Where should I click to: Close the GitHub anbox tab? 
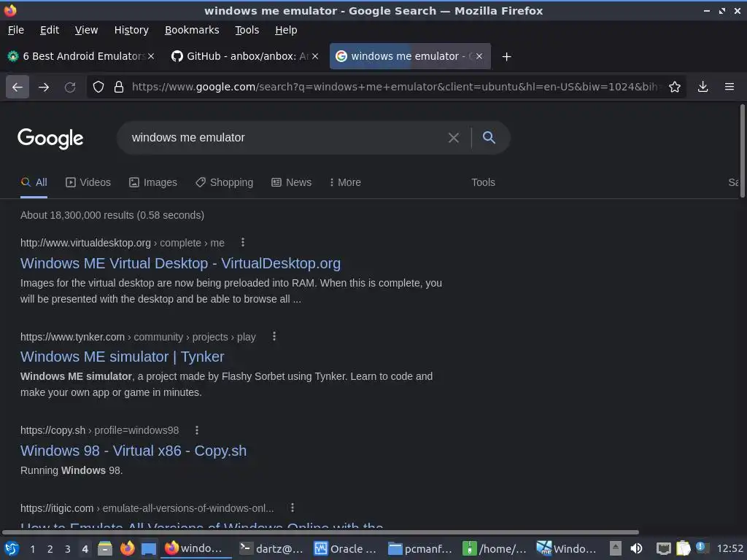pos(315,56)
